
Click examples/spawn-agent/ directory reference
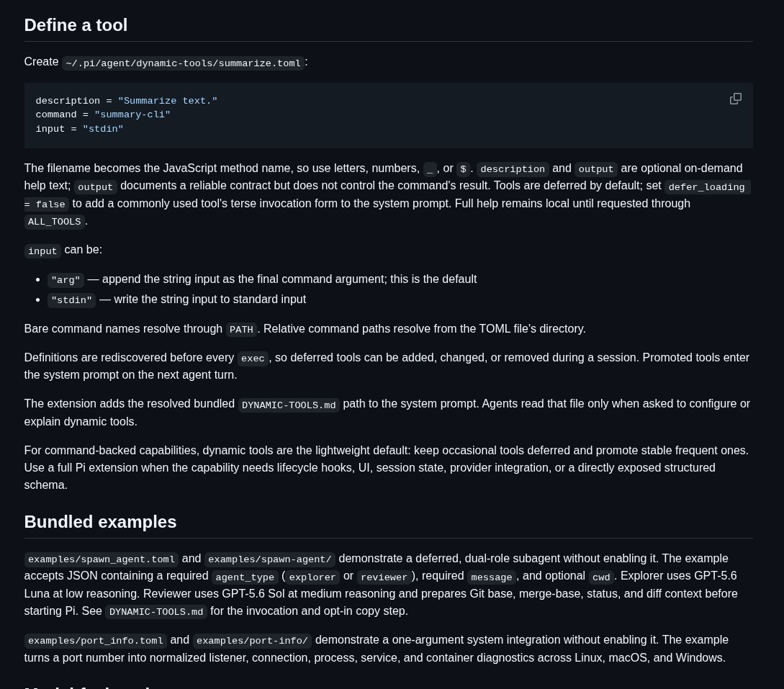[x=269, y=559]
